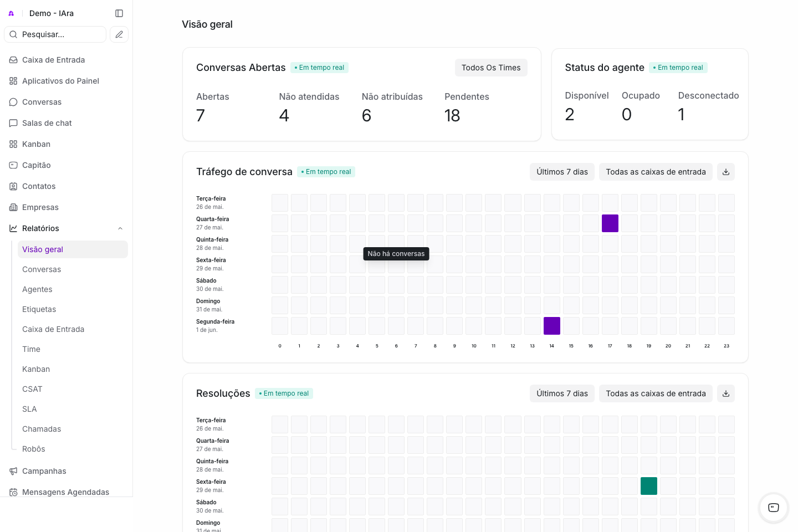Click the Aplicativos do Painel grid icon
Image resolution: width=798 pixels, height=532 pixels.
pos(13,81)
